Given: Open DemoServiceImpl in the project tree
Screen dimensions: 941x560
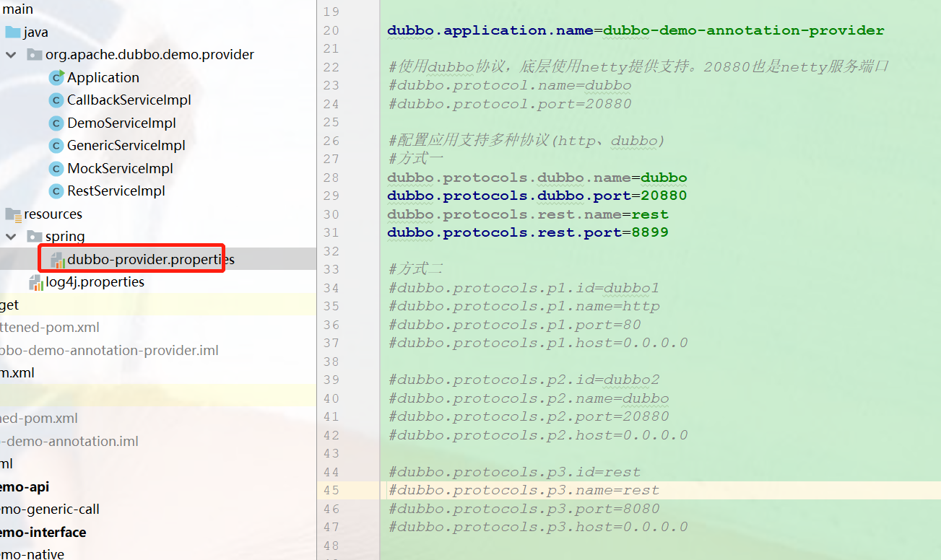Looking at the screenshot, I should 121,123.
